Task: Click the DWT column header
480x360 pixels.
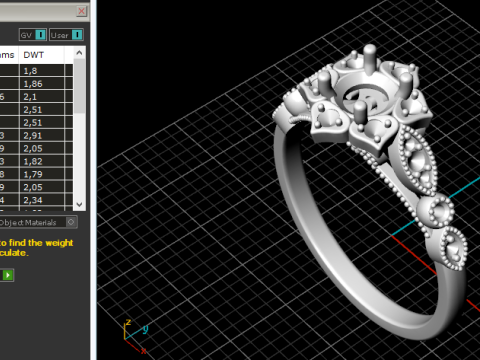Action: [x=42, y=55]
